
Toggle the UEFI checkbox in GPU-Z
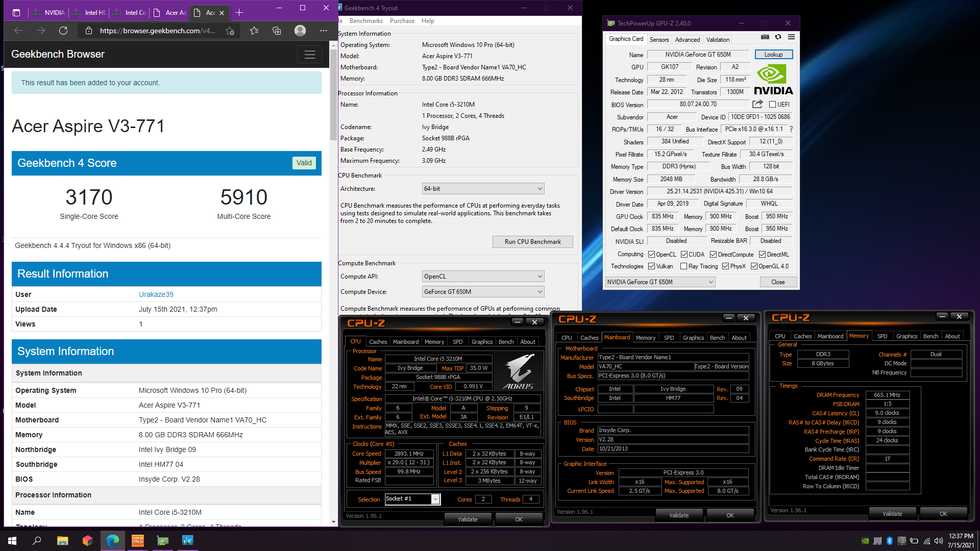point(772,105)
